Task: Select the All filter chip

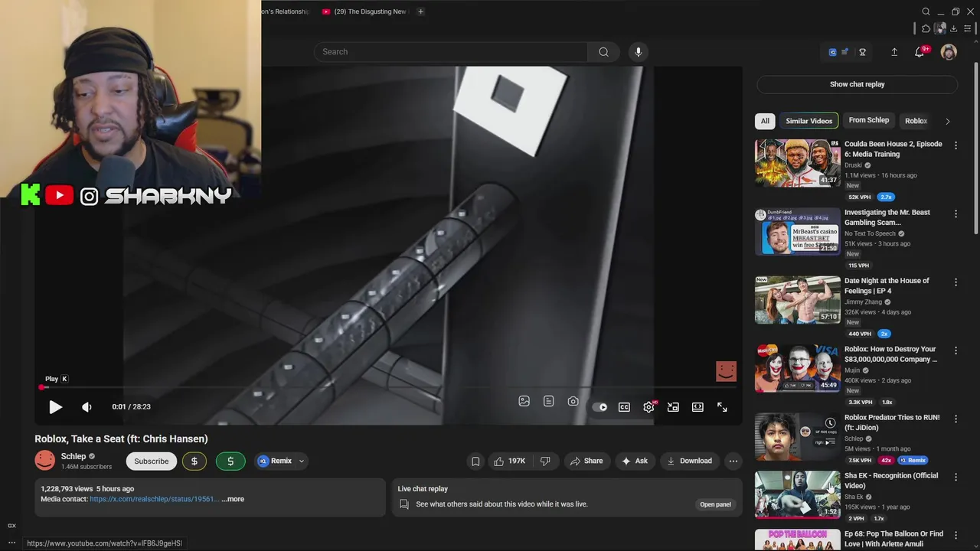Action: 765,121
